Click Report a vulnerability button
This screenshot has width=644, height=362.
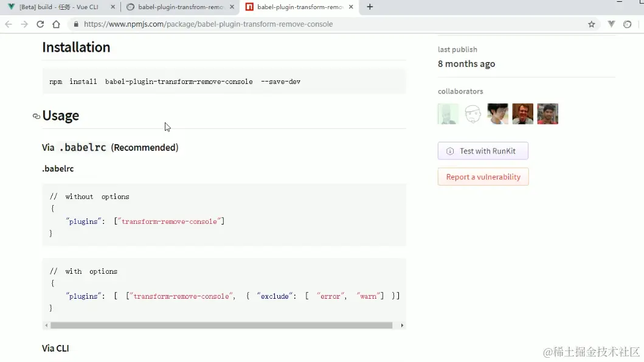click(x=483, y=176)
